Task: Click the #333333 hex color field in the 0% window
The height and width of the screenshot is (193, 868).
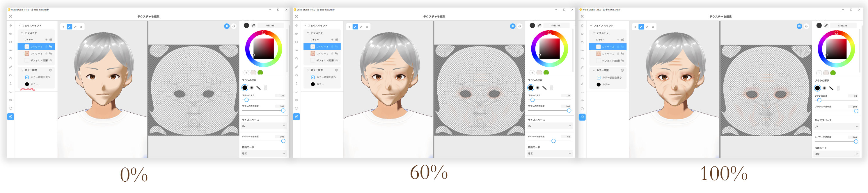Action: tap(270, 25)
